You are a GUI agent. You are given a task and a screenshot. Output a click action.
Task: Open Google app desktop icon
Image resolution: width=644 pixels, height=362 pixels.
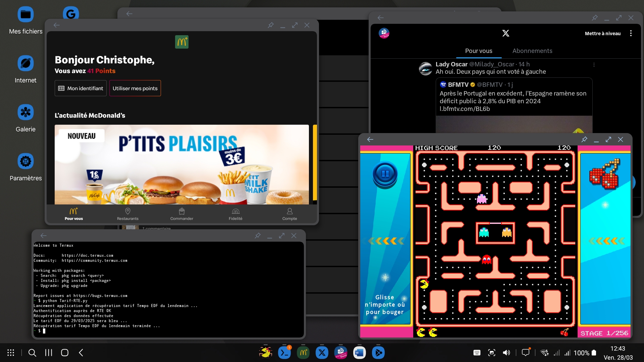71,13
